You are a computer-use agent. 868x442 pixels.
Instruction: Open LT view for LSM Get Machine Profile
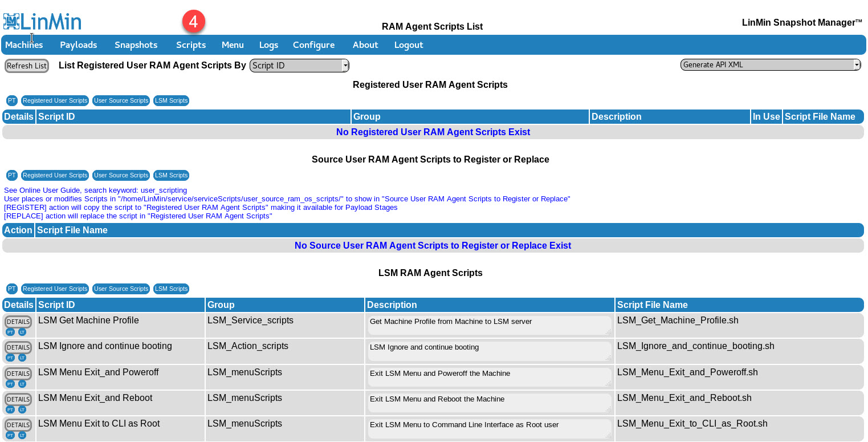click(x=22, y=331)
